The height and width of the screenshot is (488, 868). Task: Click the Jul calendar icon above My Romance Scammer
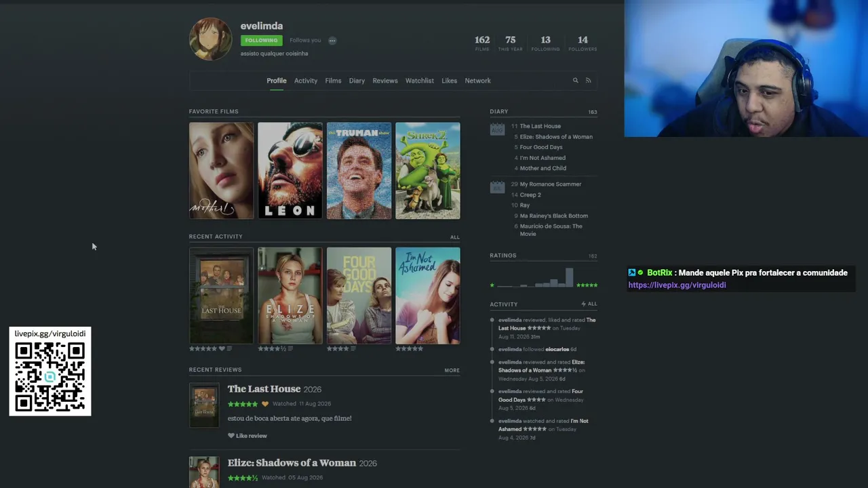point(497,186)
